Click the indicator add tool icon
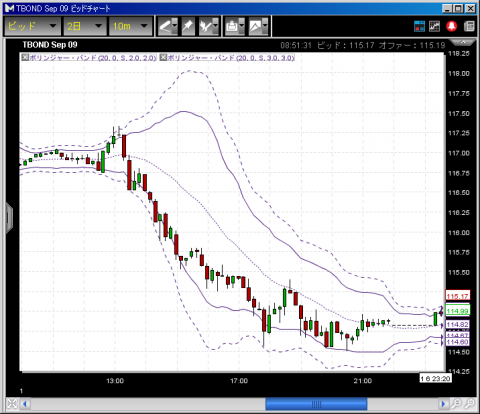480x414 pixels. [x=205, y=26]
